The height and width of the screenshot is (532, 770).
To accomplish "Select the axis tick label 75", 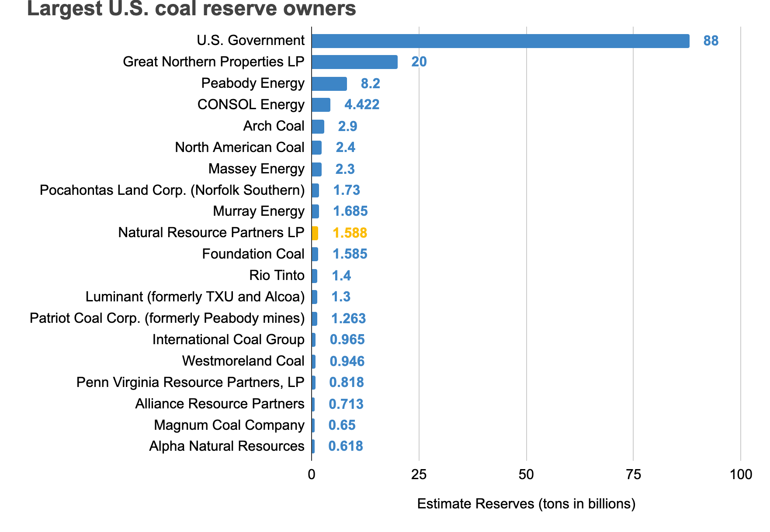I will click(634, 475).
